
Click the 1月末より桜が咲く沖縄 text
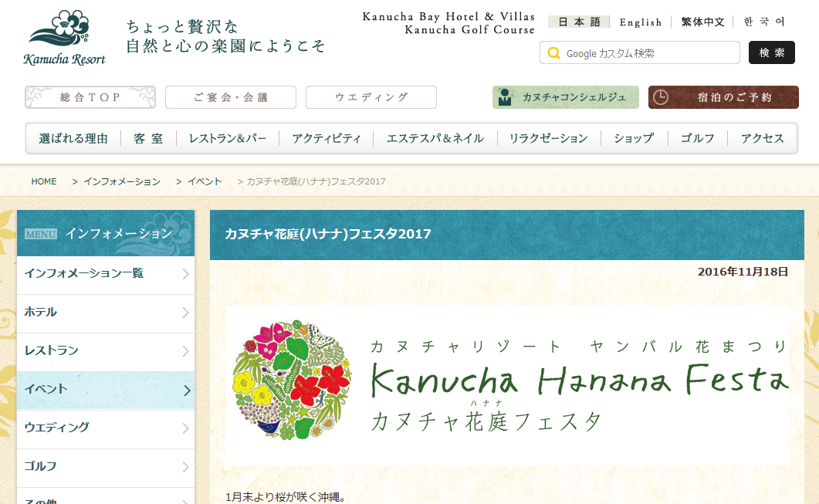[286, 497]
